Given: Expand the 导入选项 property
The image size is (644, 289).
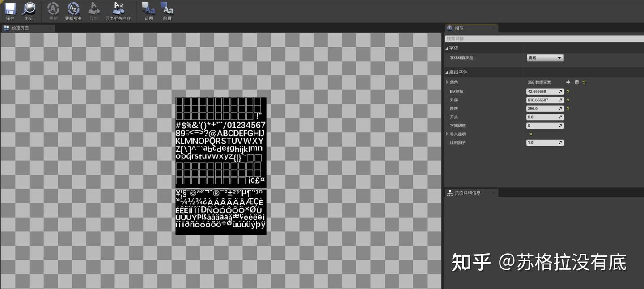Looking at the screenshot, I should 447,134.
